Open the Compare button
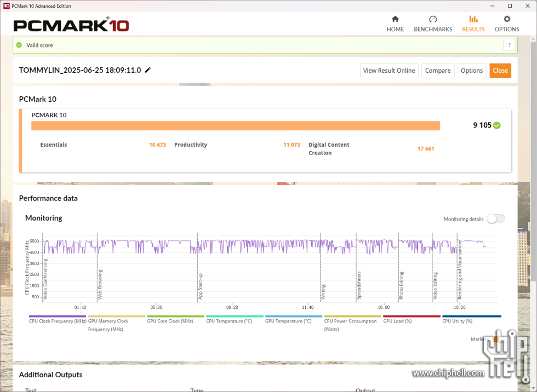The width and height of the screenshot is (537, 392). coord(438,71)
